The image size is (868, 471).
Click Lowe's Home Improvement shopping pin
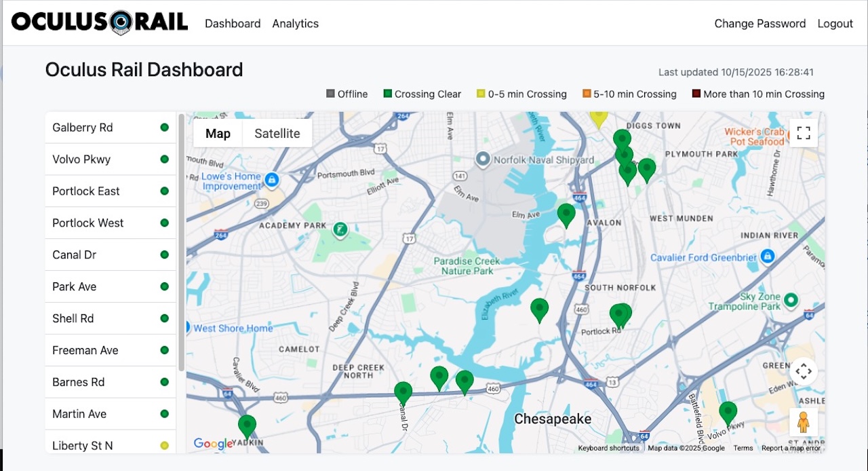pyautogui.click(x=272, y=180)
